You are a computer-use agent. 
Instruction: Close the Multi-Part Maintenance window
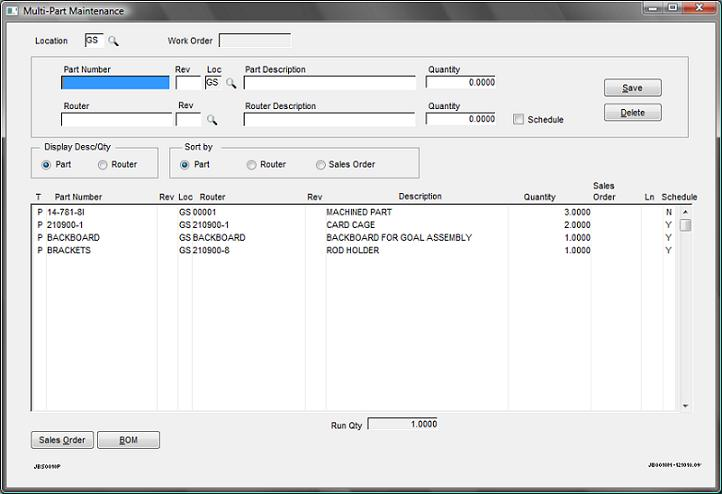click(x=699, y=8)
